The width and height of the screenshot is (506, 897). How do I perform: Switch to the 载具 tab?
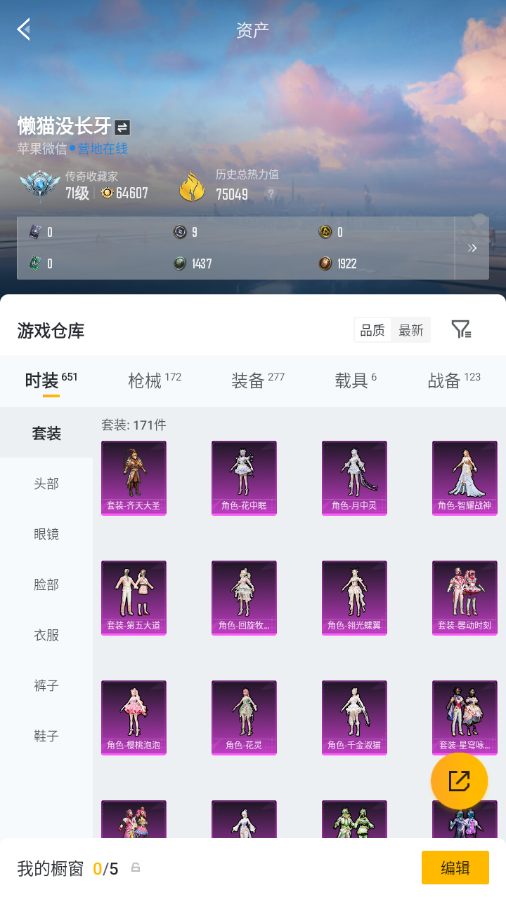(355, 380)
